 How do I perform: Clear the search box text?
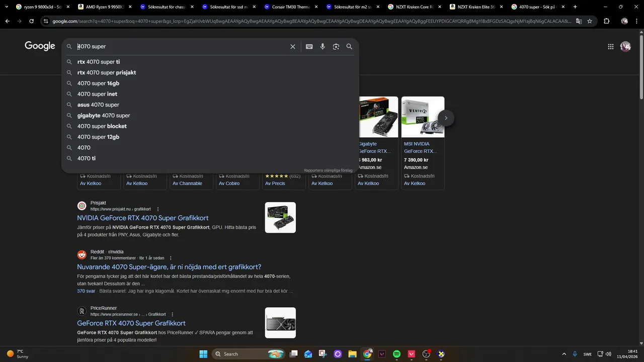click(x=293, y=46)
